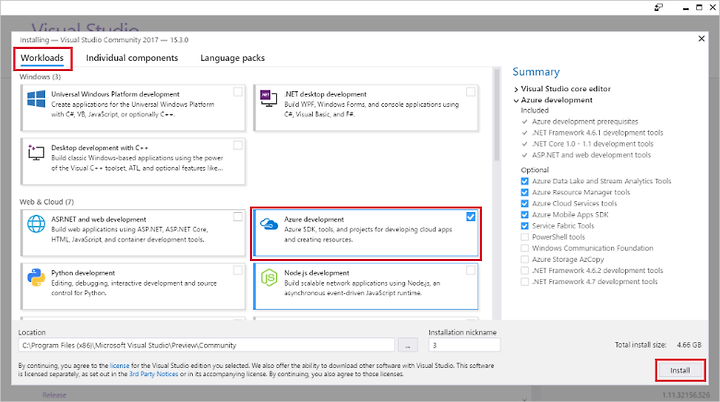Open the 3rd Party Notices link

pyautogui.click(x=153, y=374)
